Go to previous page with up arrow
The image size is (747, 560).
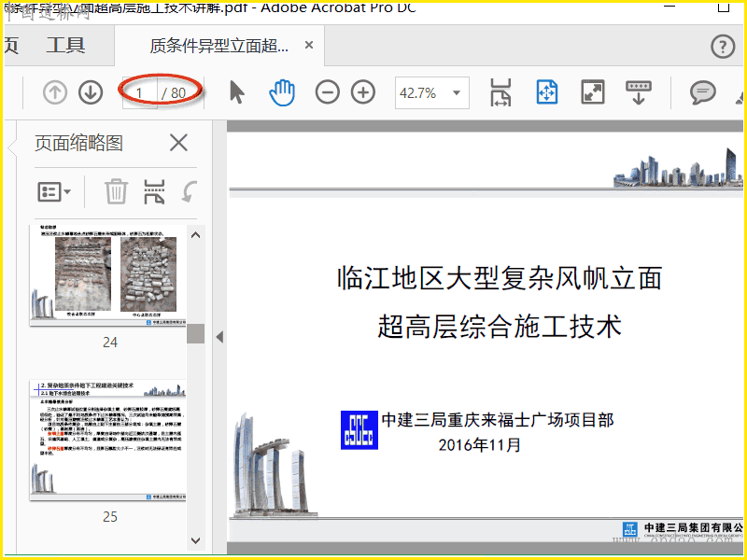(x=55, y=92)
